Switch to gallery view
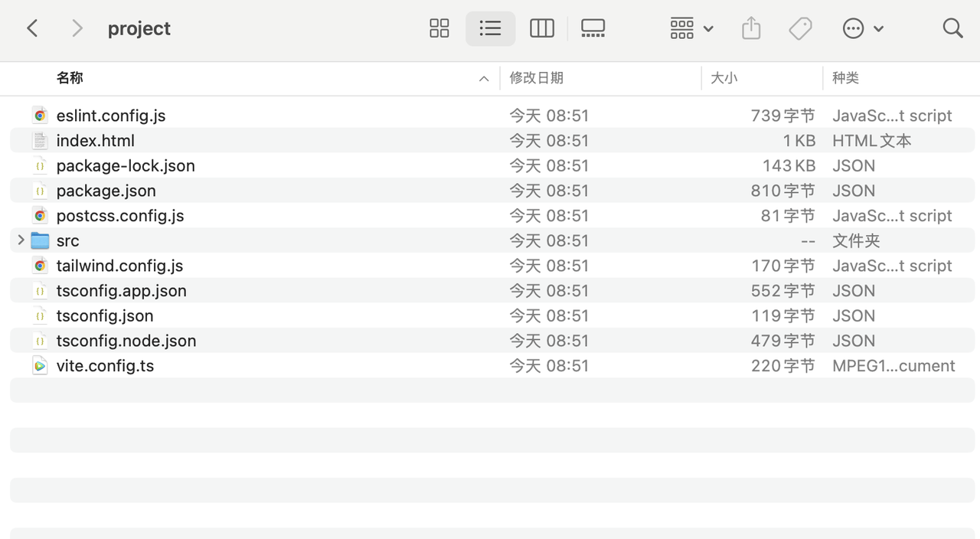 tap(593, 29)
